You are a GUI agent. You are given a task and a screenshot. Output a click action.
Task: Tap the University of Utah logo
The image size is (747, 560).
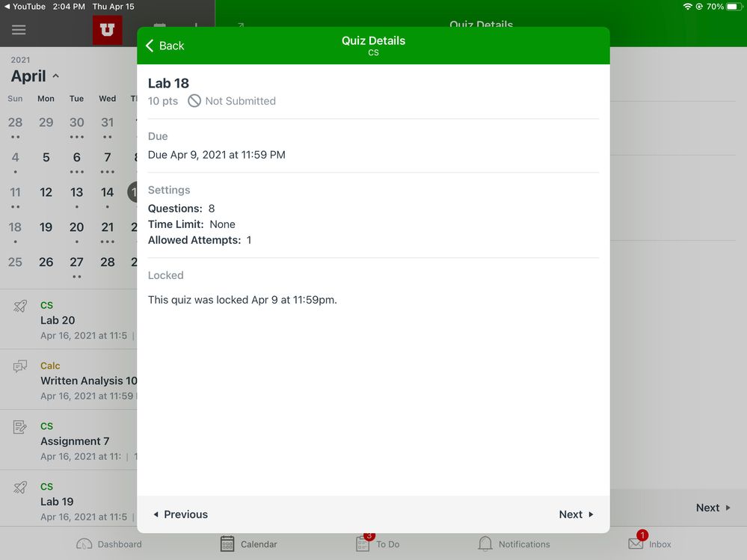tap(107, 30)
